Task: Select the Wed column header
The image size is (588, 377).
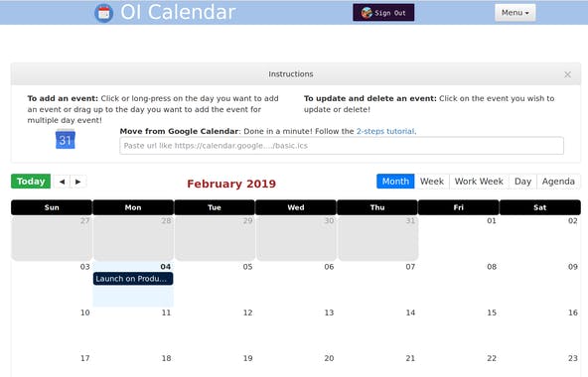Action: pos(296,207)
